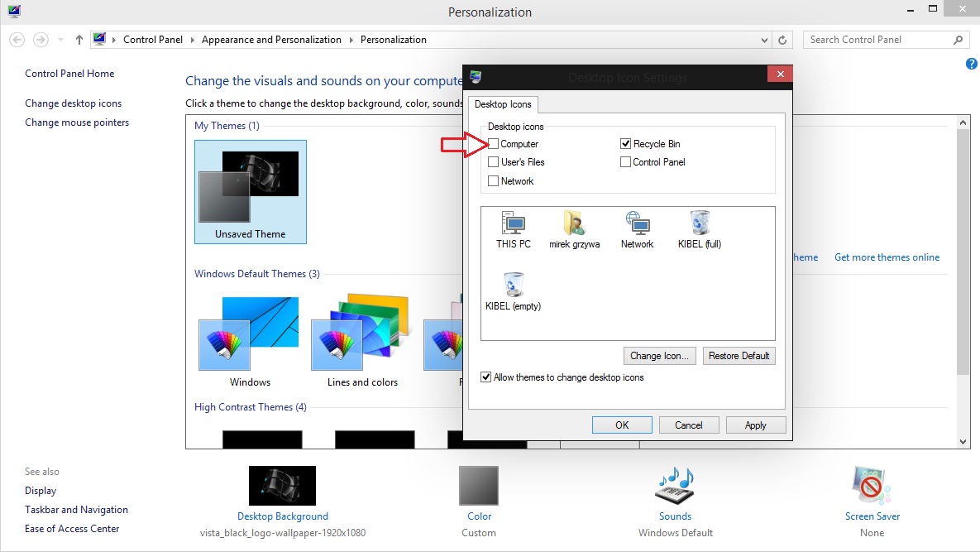Expand the chevron before Control Panel breadcrumb
Screen dimensions: 980x552
pyautogui.click(x=114, y=40)
